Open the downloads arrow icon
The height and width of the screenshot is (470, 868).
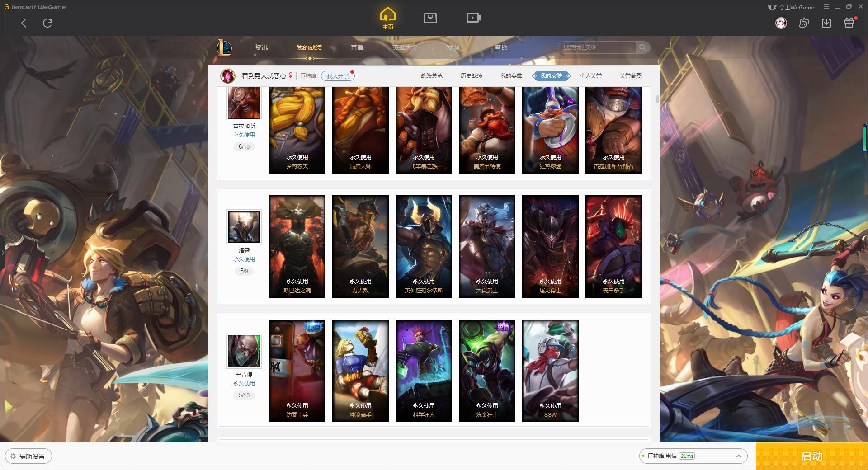[x=826, y=23]
